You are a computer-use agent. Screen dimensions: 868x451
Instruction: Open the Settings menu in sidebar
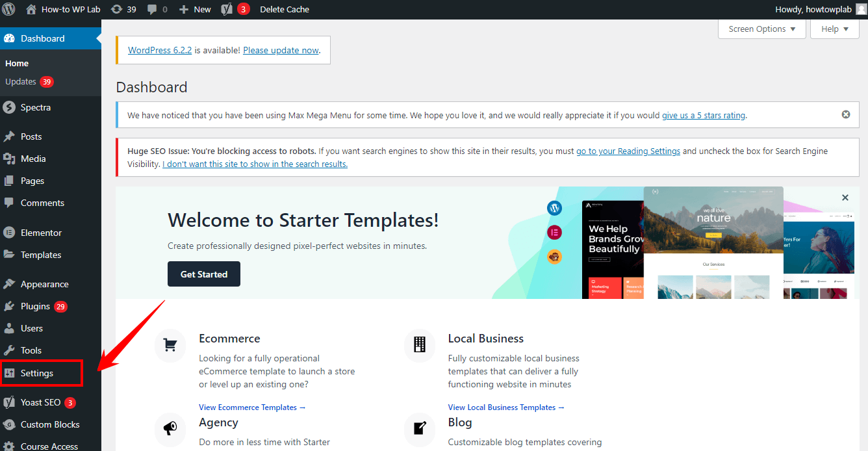click(x=37, y=373)
